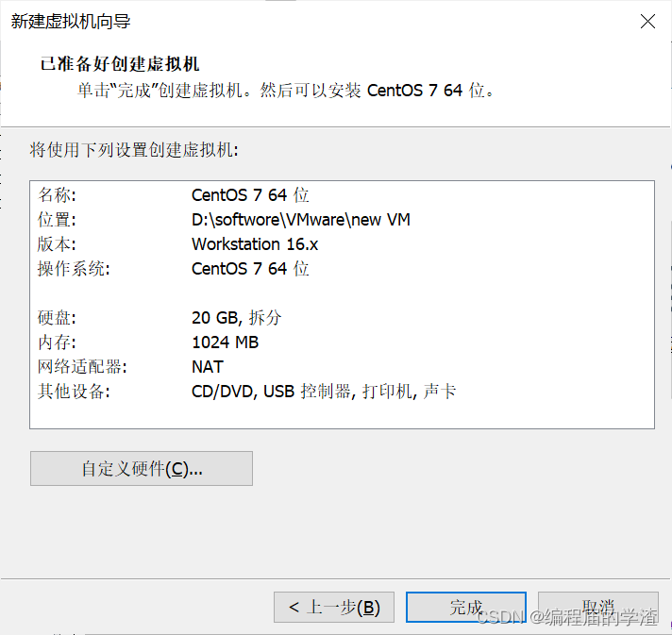Viewport: 672px width, 635px height.
Task: Click the title 新建虚拟机向导
Action: [x=71, y=21]
